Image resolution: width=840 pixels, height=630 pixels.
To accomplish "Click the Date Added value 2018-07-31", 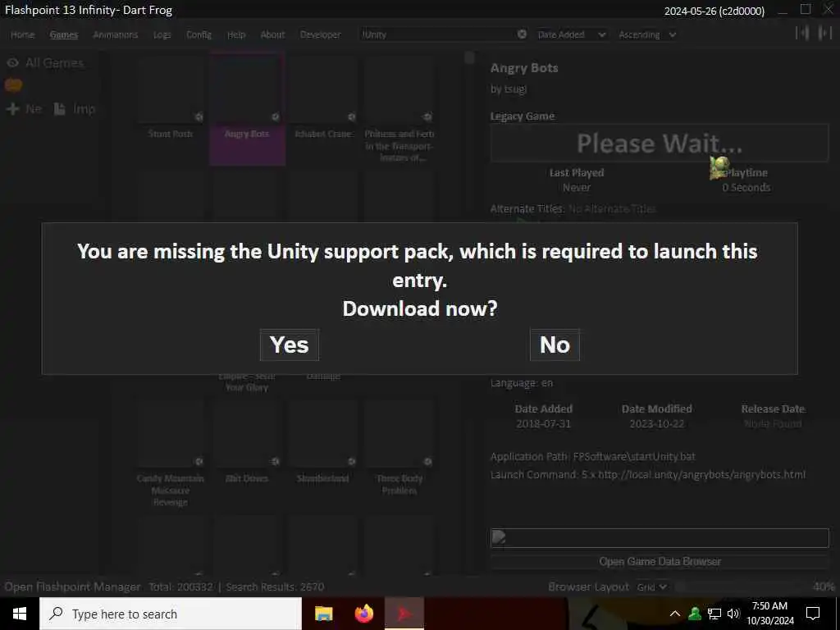I will point(543,424).
